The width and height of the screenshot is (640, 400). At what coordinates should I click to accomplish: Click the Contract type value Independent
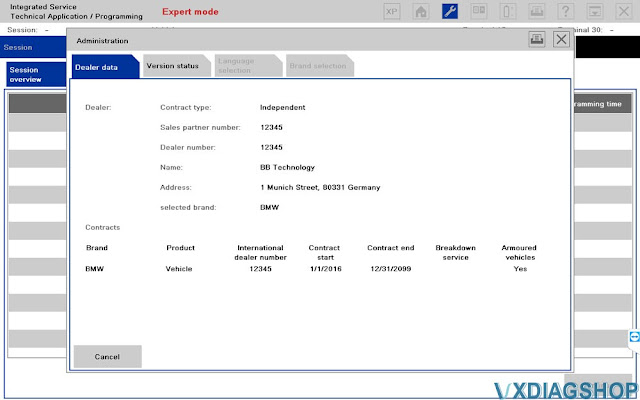click(282, 107)
